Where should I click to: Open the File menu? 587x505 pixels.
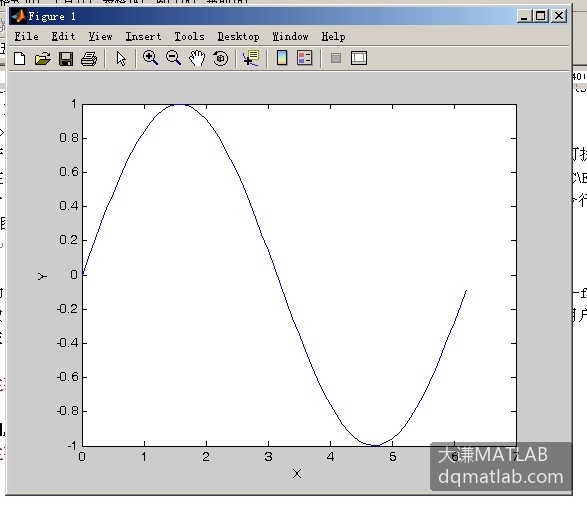(x=27, y=36)
